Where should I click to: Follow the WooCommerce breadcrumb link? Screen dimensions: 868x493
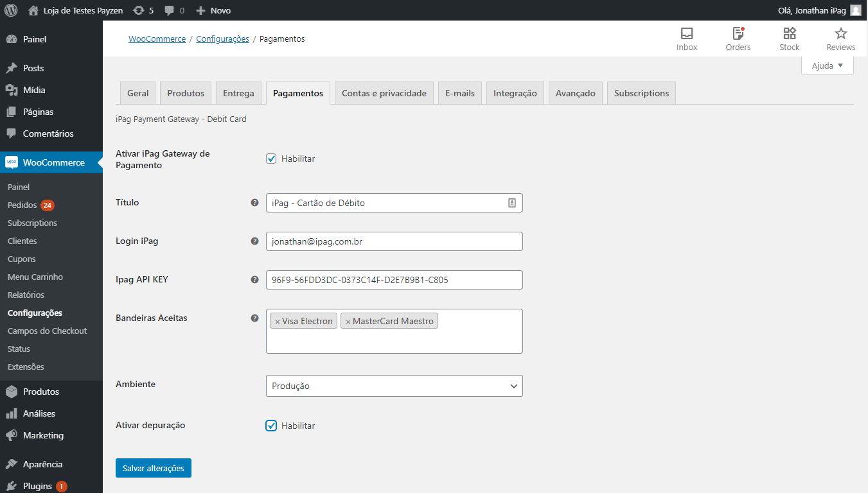157,39
